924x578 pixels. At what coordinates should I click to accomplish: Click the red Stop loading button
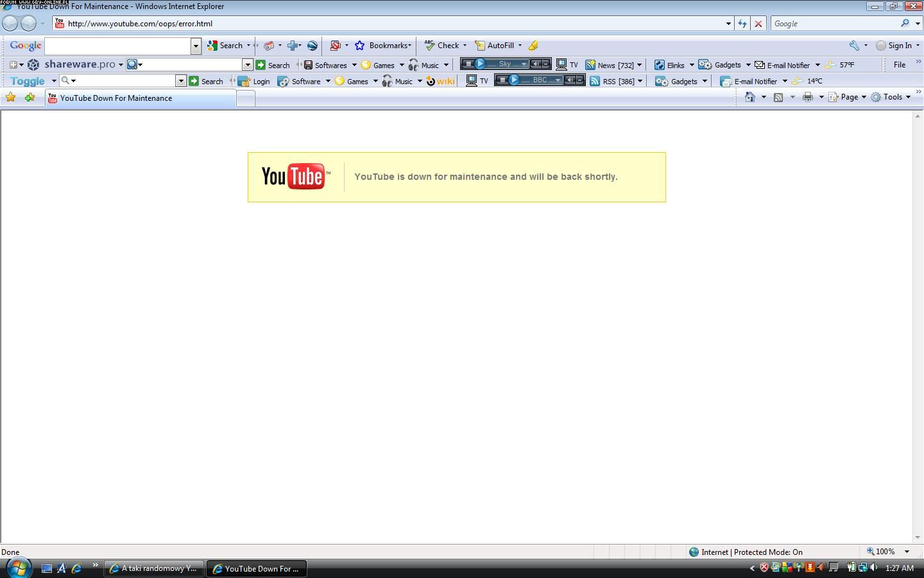coord(758,23)
